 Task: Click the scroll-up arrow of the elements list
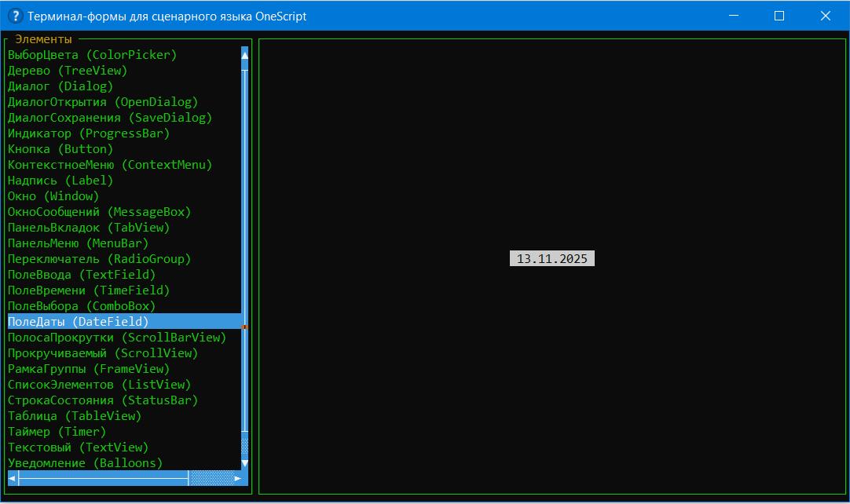coord(244,54)
